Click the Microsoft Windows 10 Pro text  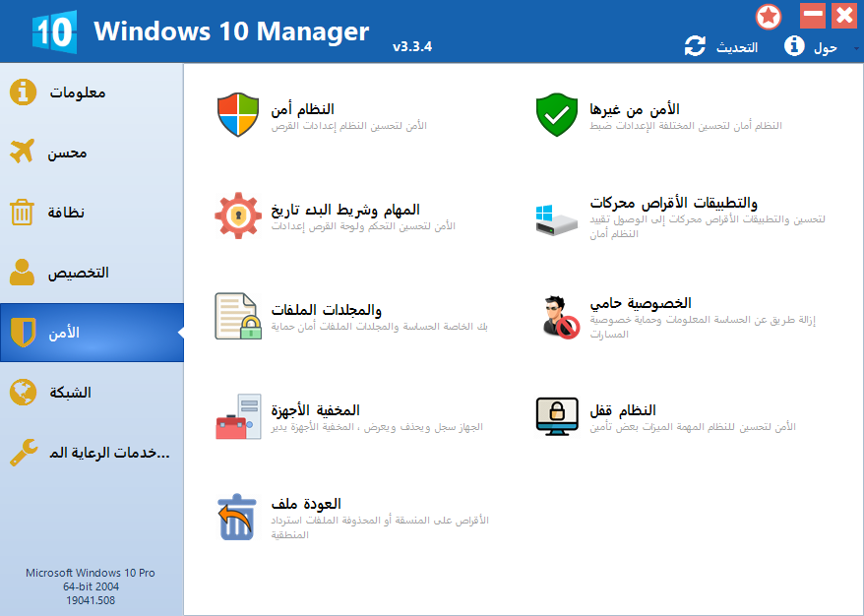pos(91,573)
